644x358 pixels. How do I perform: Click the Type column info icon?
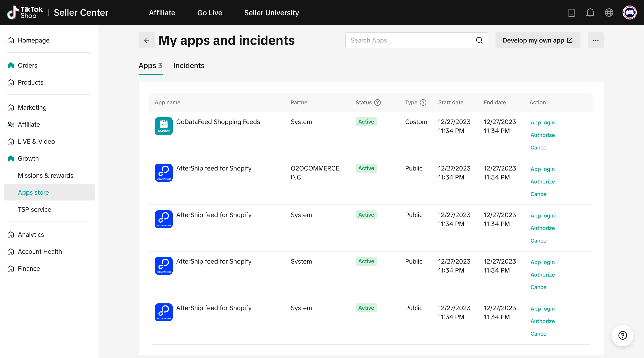pyautogui.click(x=423, y=102)
